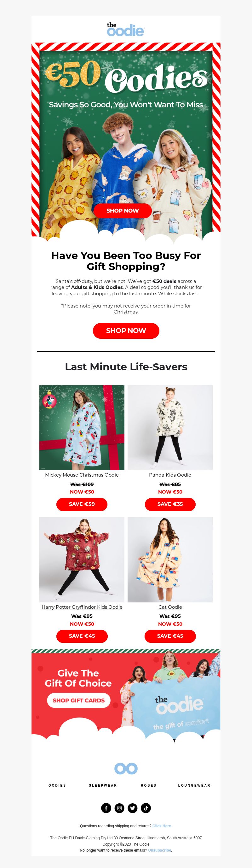This screenshot has height=868, width=252.
Task: Click the large red Shop Now button
Action: coord(126,331)
